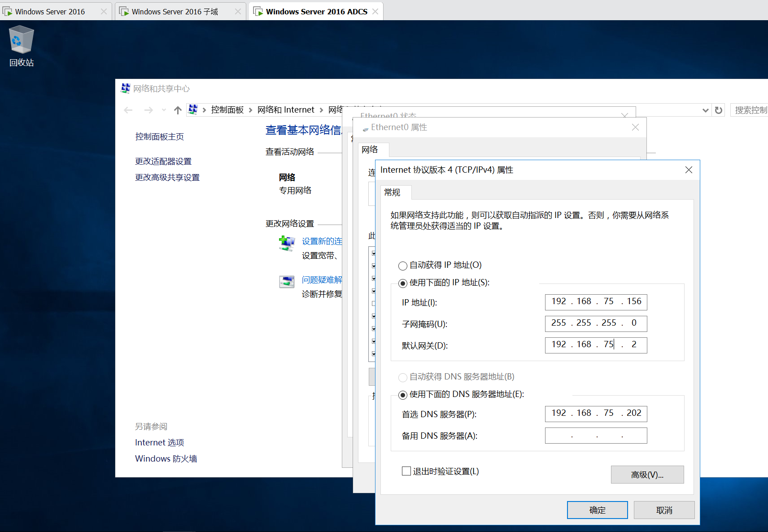Open 更改适配器设置 link
768x532 pixels.
click(x=163, y=161)
